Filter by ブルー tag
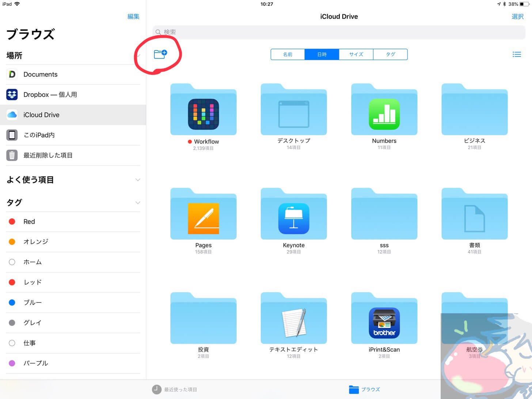 tap(73, 302)
